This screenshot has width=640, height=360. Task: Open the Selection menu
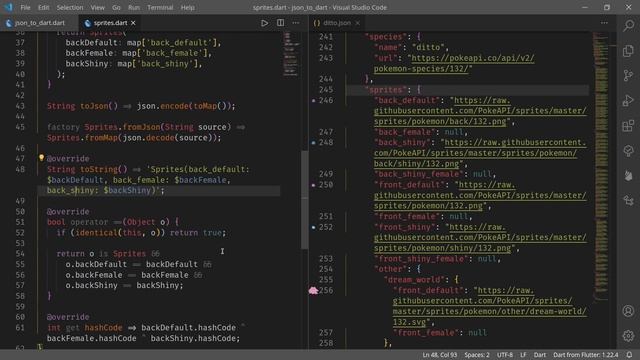coord(70,7)
